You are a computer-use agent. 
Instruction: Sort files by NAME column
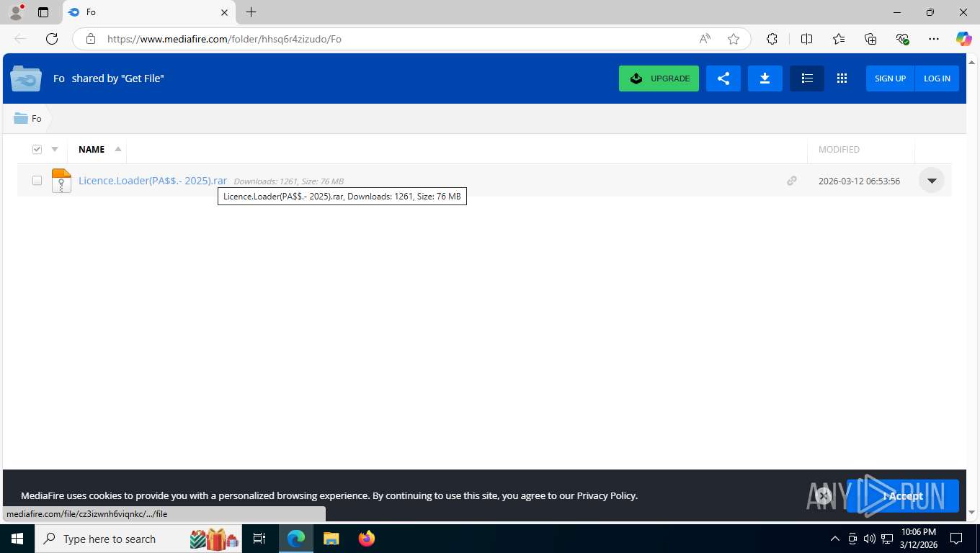[92, 149]
